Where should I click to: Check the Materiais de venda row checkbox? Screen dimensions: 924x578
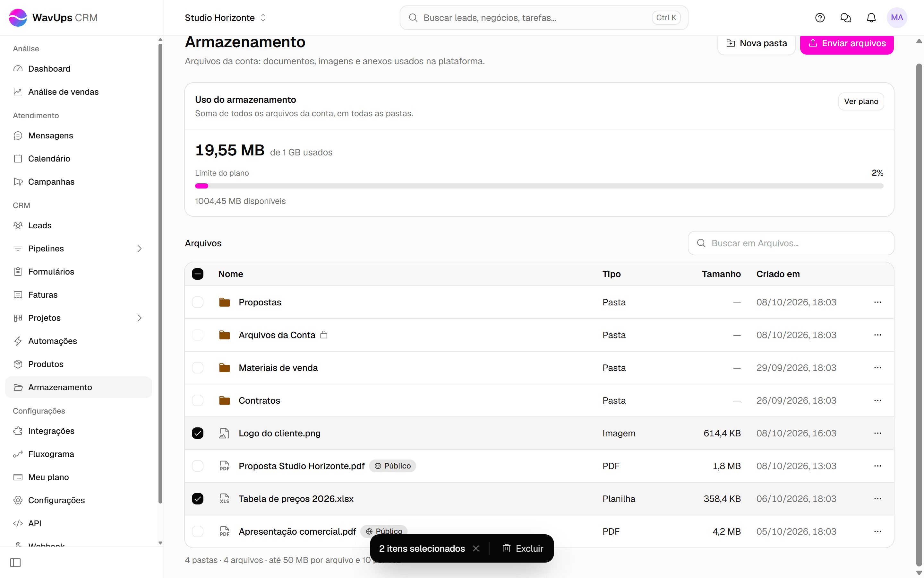click(x=197, y=368)
